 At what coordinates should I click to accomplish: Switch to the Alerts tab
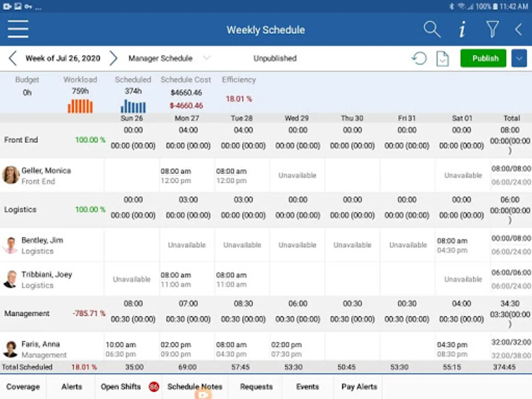(71, 387)
